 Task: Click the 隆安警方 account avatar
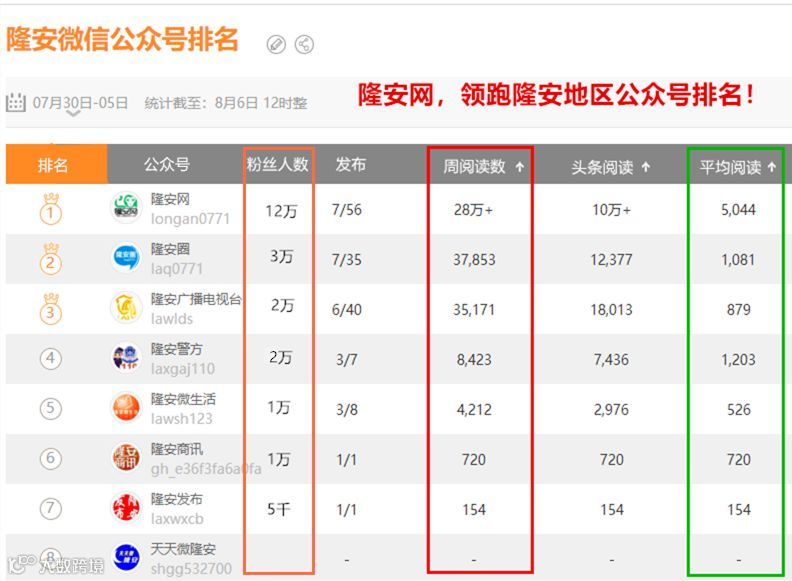pos(126,357)
